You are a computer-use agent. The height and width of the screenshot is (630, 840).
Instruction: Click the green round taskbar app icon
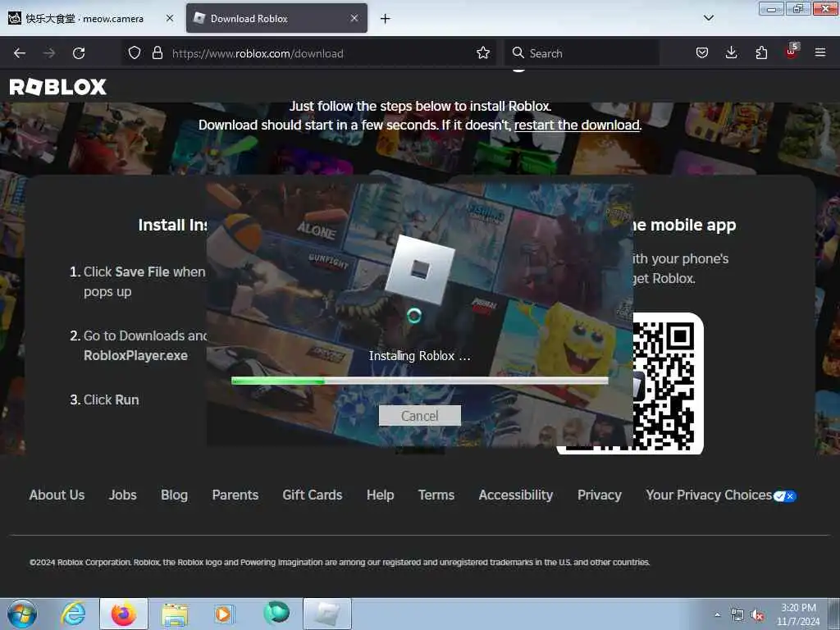click(x=276, y=613)
